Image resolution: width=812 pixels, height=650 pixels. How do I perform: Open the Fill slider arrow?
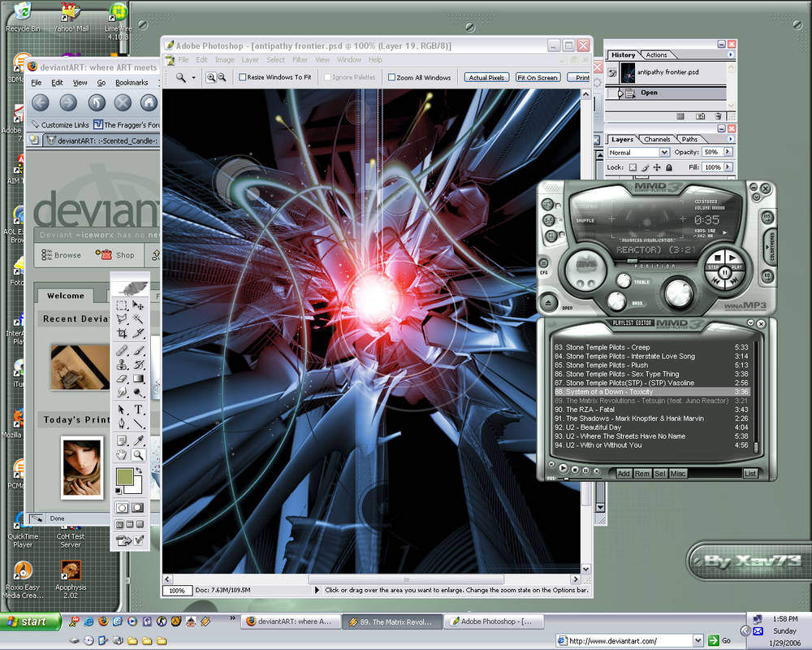pos(728,167)
